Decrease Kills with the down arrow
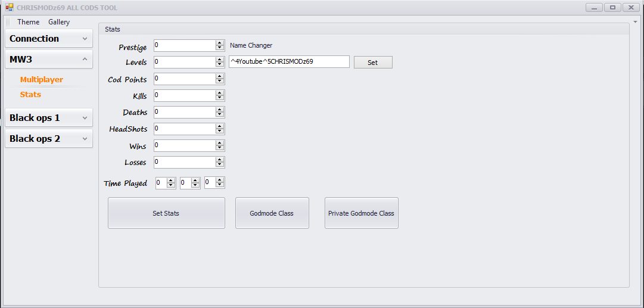Image resolution: width=644 pixels, height=308 pixels. 220,98
